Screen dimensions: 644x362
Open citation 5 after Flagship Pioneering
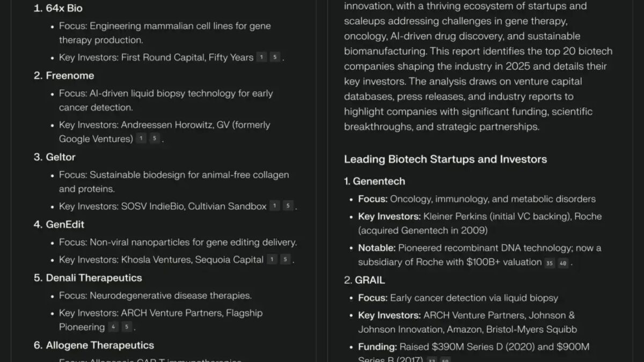pos(127,327)
